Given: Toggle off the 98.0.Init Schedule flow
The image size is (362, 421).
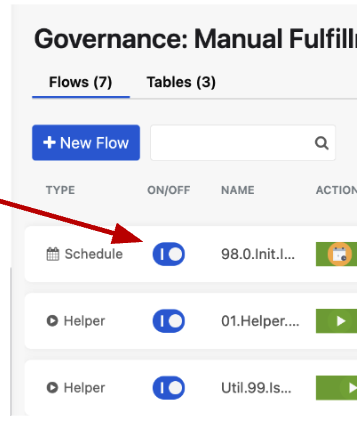Looking at the screenshot, I should (x=169, y=254).
